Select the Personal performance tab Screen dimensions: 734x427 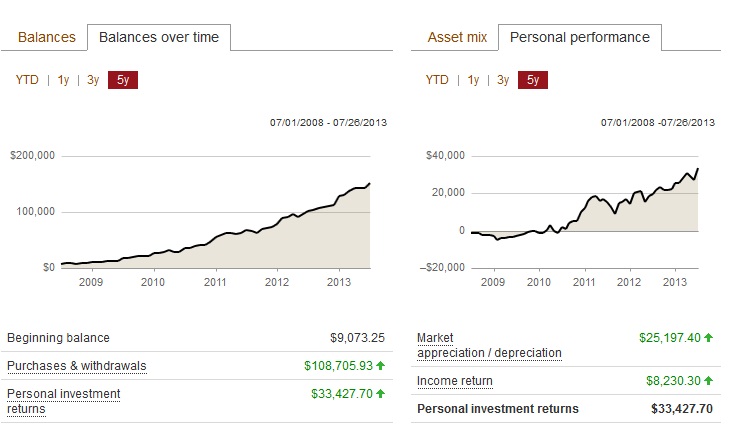579,37
